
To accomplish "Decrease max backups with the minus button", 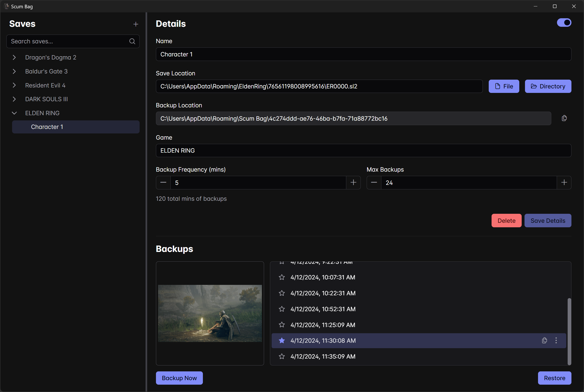I will click(374, 182).
